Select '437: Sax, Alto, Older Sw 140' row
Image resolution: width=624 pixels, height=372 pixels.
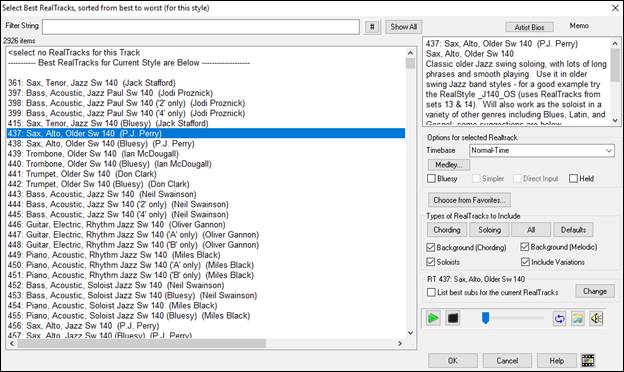point(206,133)
